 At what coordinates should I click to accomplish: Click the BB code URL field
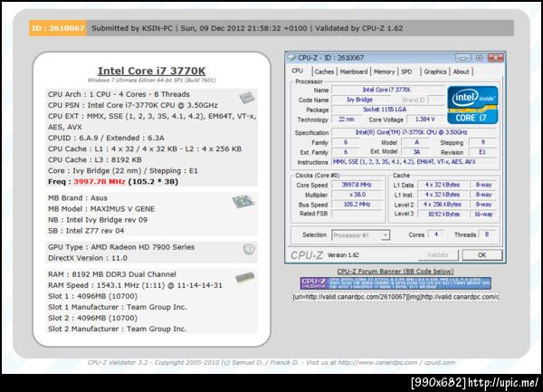point(395,297)
